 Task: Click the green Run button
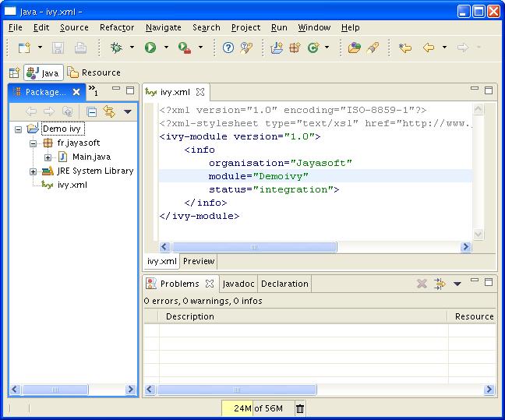(150, 48)
